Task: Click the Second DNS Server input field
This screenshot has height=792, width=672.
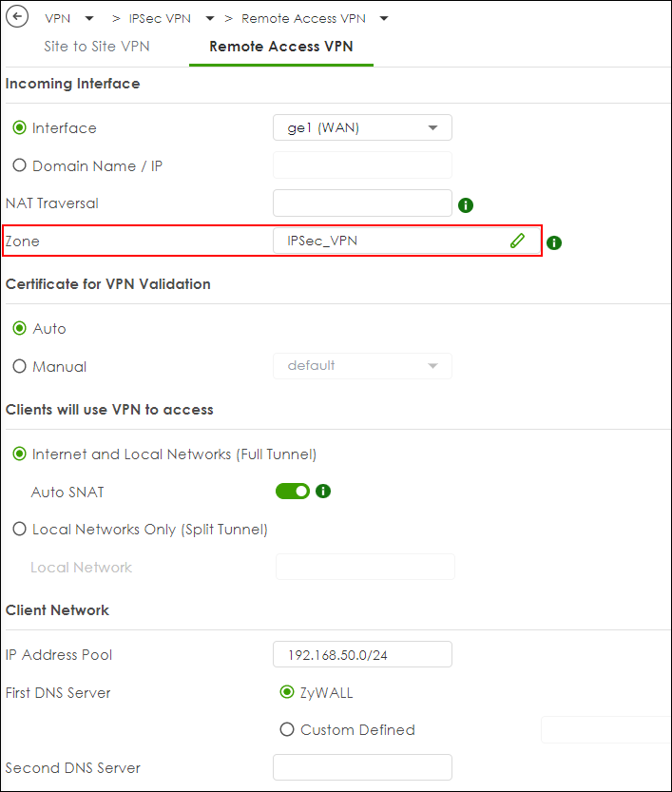Action: 362,767
